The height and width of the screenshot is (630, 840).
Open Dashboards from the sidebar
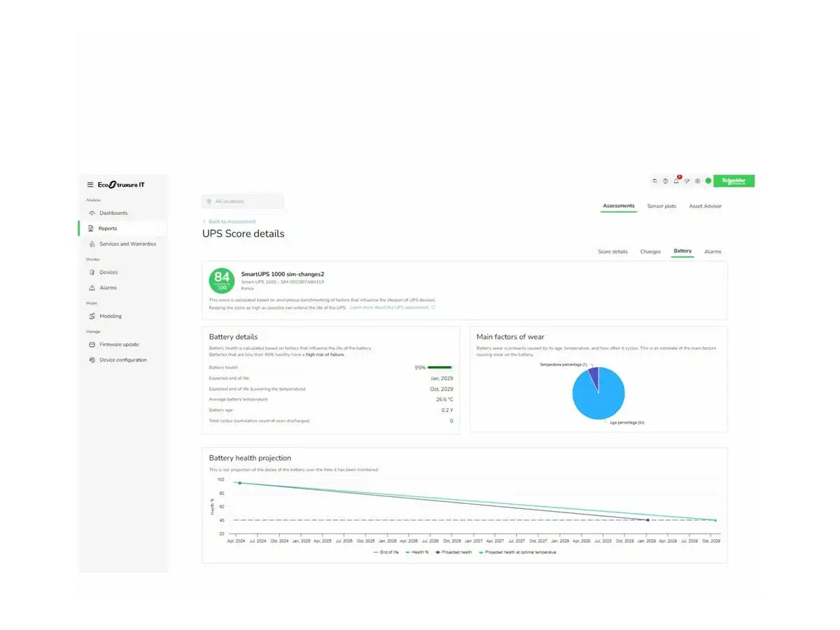[x=113, y=213]
